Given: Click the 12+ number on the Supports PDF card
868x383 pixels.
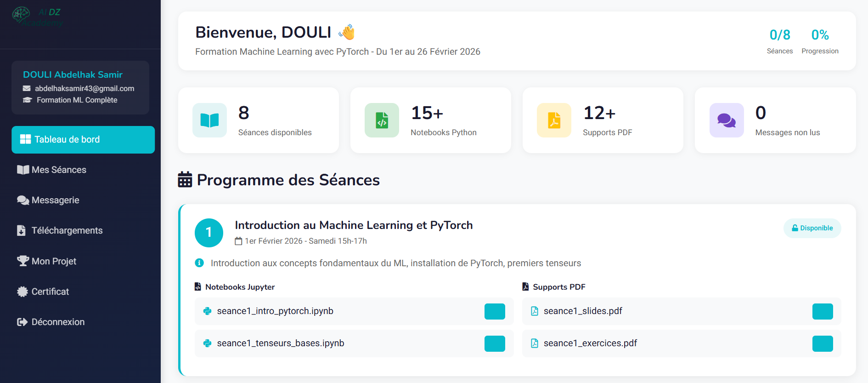Looking at the screenshot, I should pos(599,113).
